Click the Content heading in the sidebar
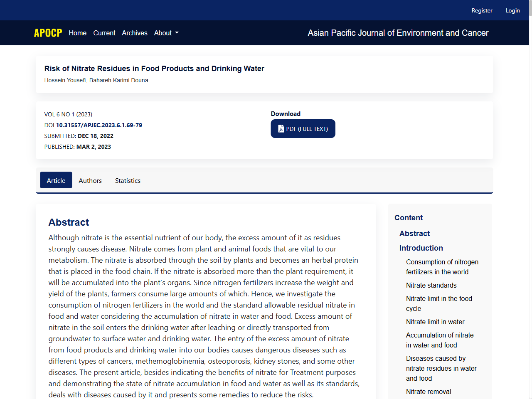This screenshot has width=532, height=399. click(x=409, y=218)
